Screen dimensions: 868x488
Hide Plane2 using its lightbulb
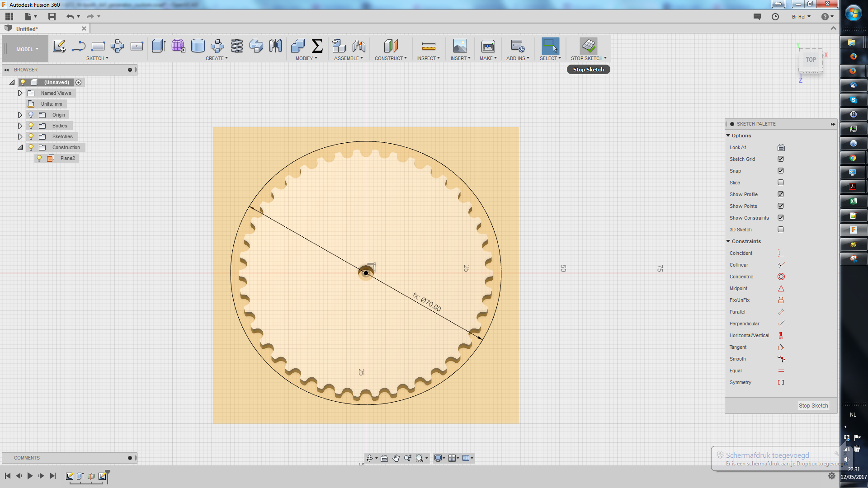(x=39, y=158)
